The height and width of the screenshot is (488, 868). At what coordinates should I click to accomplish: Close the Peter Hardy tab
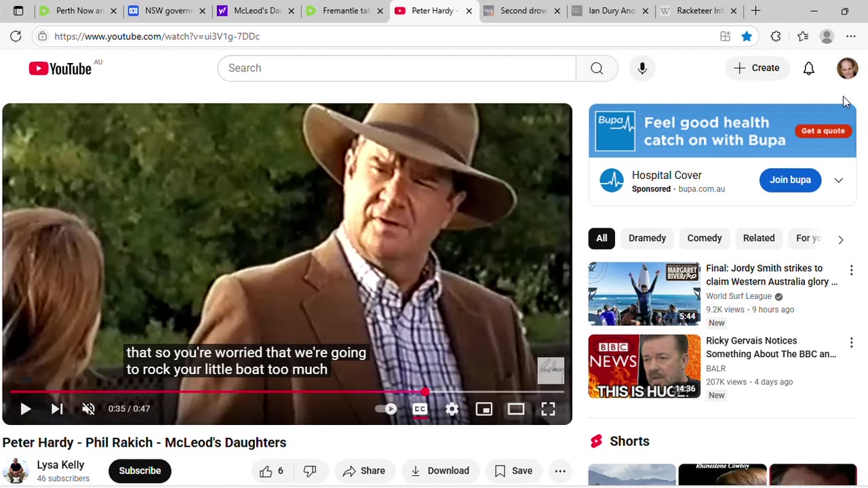coord(469,11)
